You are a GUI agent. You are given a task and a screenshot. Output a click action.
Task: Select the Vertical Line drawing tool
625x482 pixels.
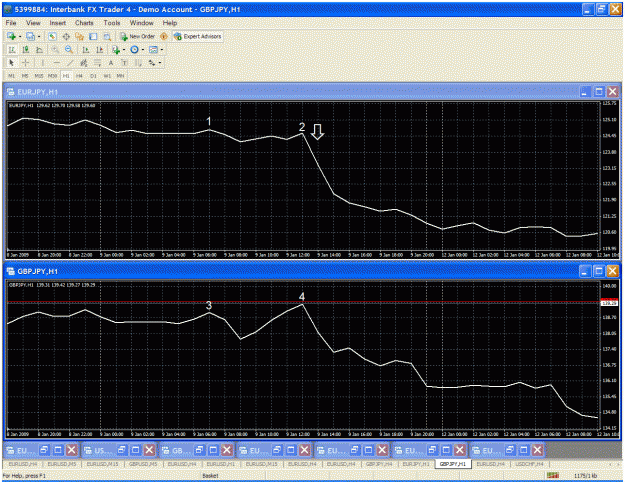point(42,63)
